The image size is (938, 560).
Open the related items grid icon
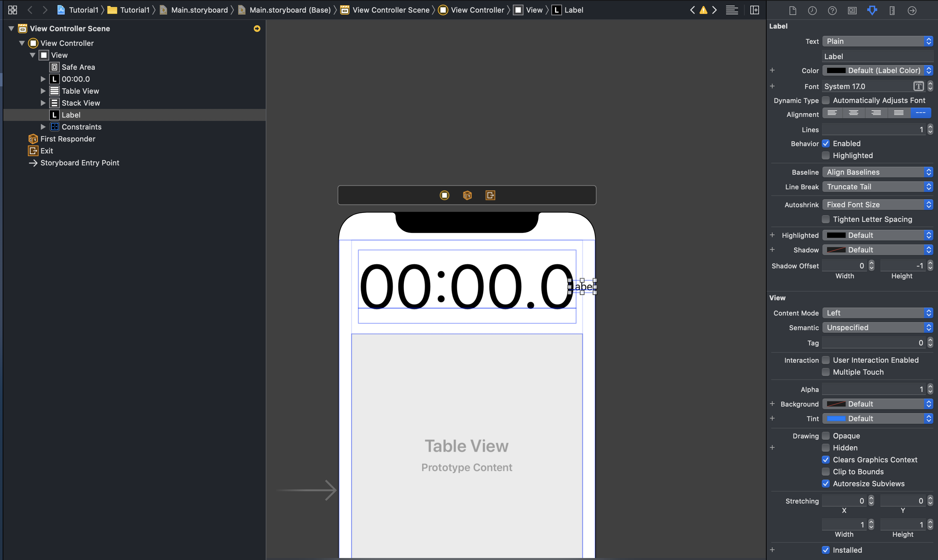click(x=12, y=10)
